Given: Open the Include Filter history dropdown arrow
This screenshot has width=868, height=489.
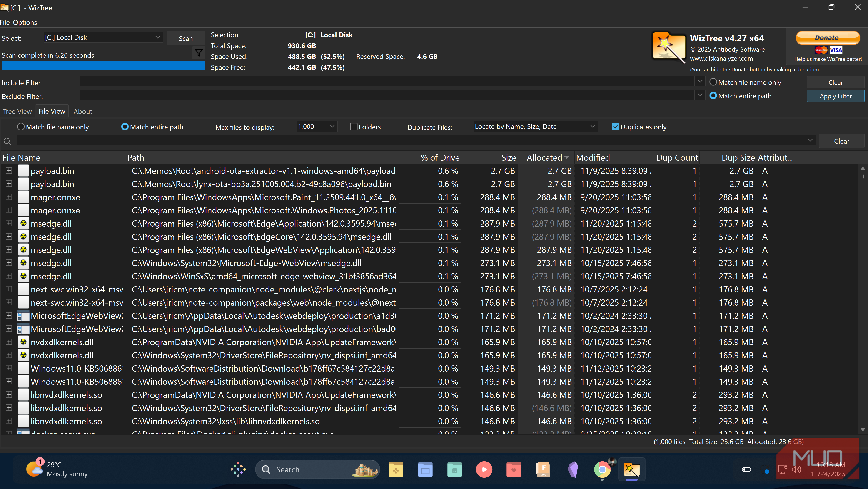Looking at the screenshot, I should point(700,82).
